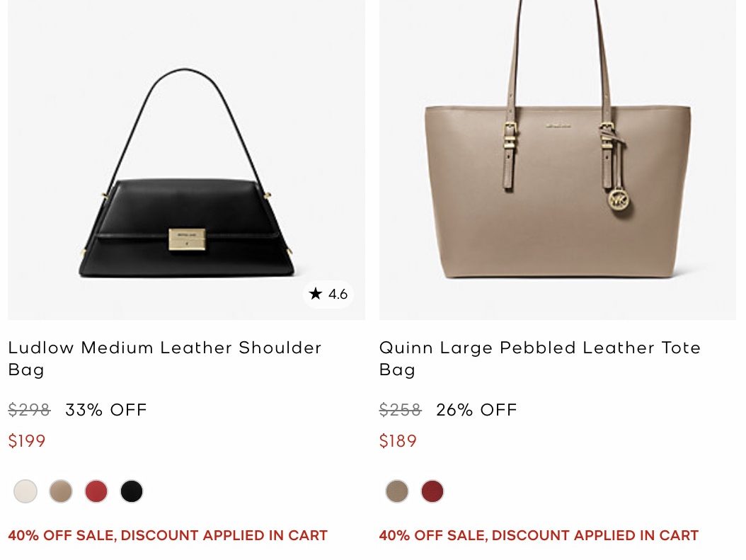
Task: Click the crossed-out $298 original price
Action: 29,410
